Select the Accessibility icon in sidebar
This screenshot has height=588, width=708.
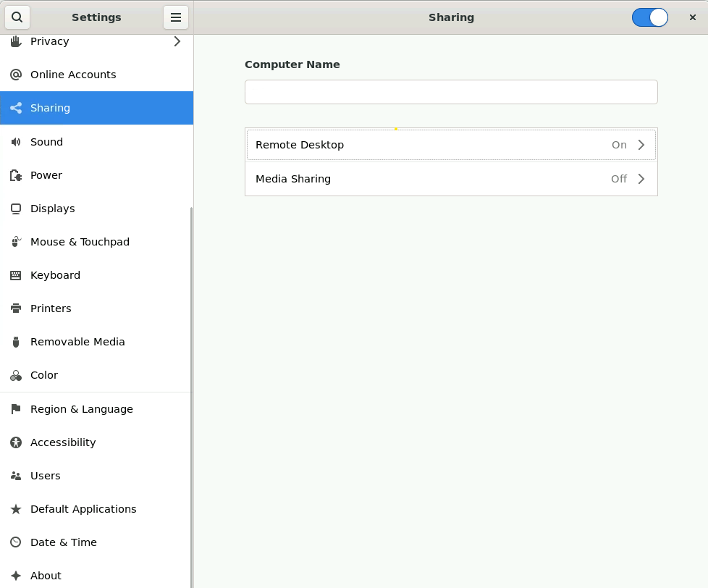click(x=16, y=442)
